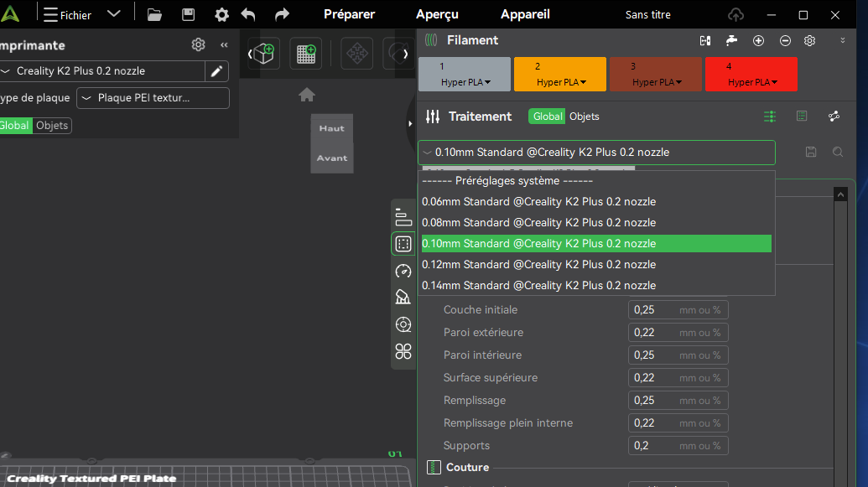Click the Paroi extérieure width field
Screen dimensions: 868x487
click(x=678, y=333)
